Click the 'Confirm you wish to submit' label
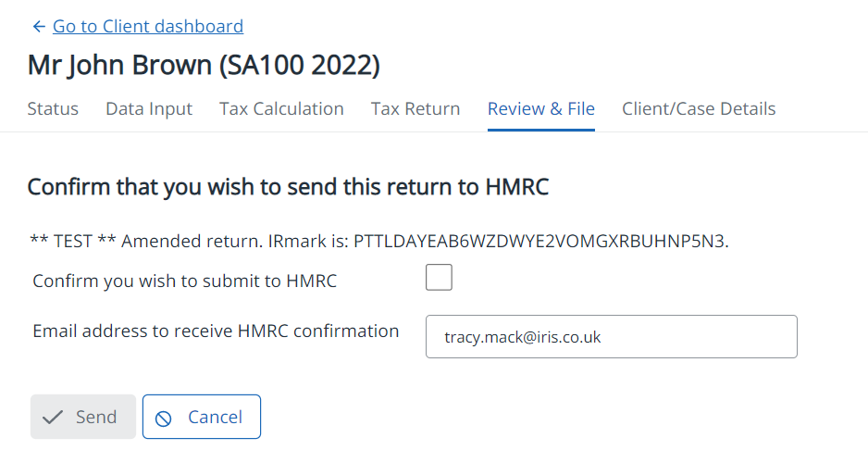Image resolution: width=868 pixels, height=475 pixels. (184, 281)
